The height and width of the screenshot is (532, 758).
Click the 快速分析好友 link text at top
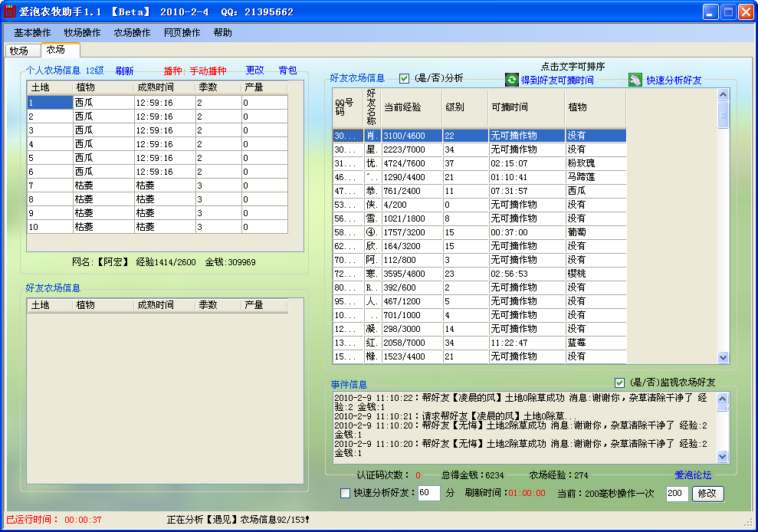tap(674, 80)
